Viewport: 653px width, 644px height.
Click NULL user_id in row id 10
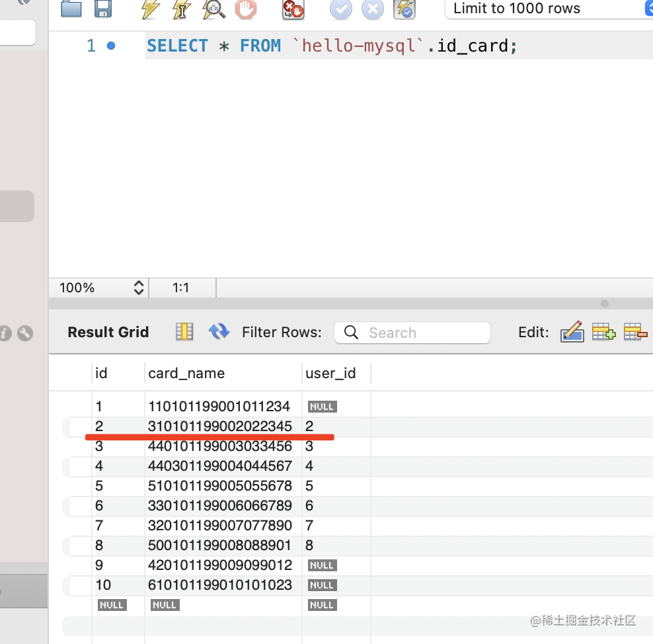tap(323, 585)
